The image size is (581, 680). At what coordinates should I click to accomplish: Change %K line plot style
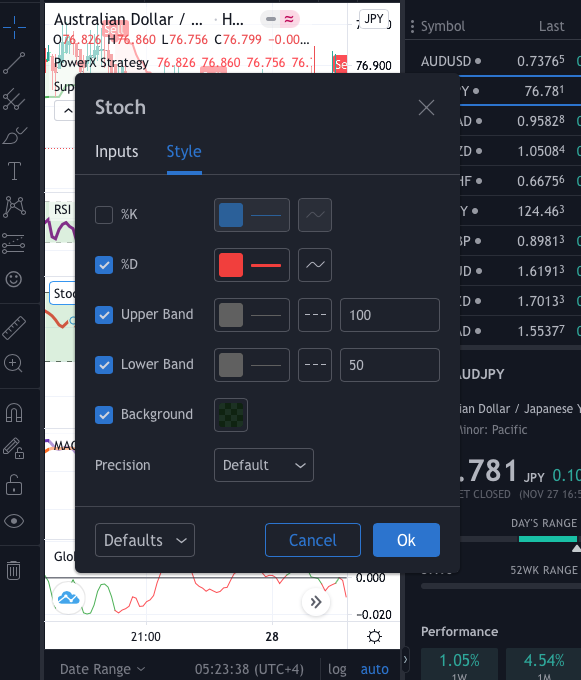pyautogui.click(x=315, y=215)
